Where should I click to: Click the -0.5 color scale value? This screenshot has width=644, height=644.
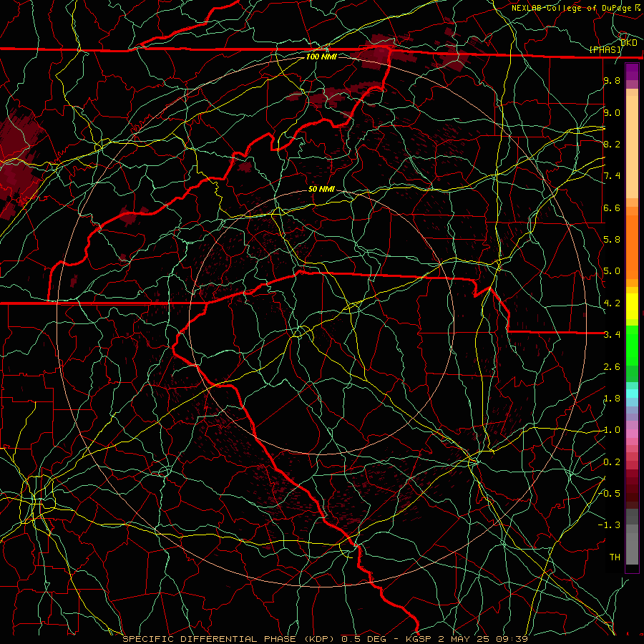pyautogui.click(x=610, y=494)
